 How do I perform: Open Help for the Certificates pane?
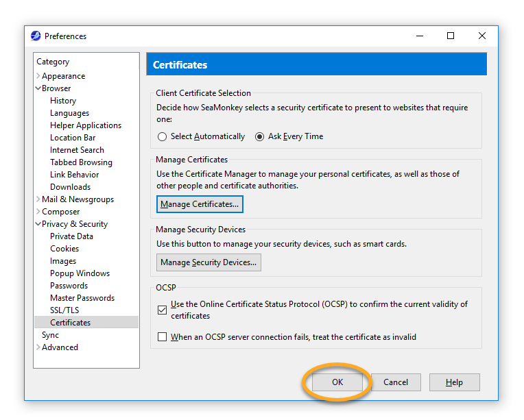[x=455, y=382]
